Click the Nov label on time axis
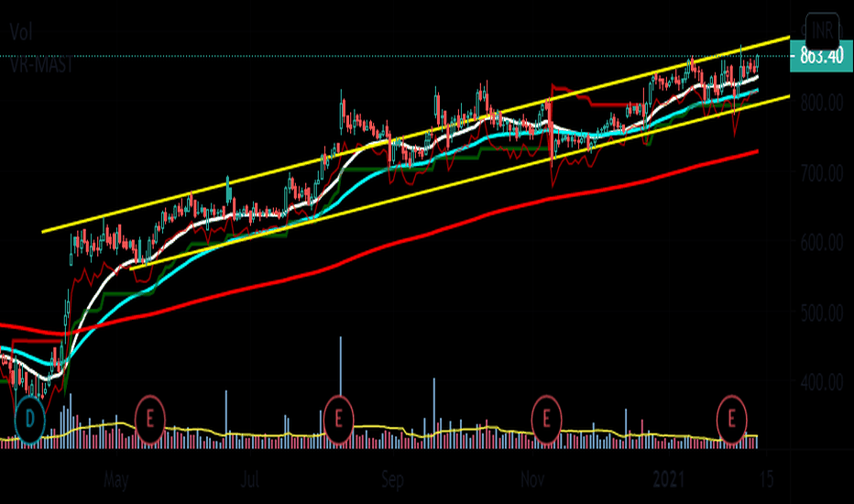This screenshot has height=504, width=854. pos(532,479)
